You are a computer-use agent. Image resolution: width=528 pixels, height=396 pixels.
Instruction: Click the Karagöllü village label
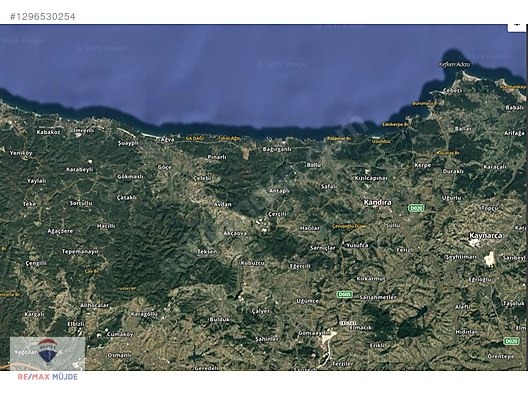click(144, 314)
